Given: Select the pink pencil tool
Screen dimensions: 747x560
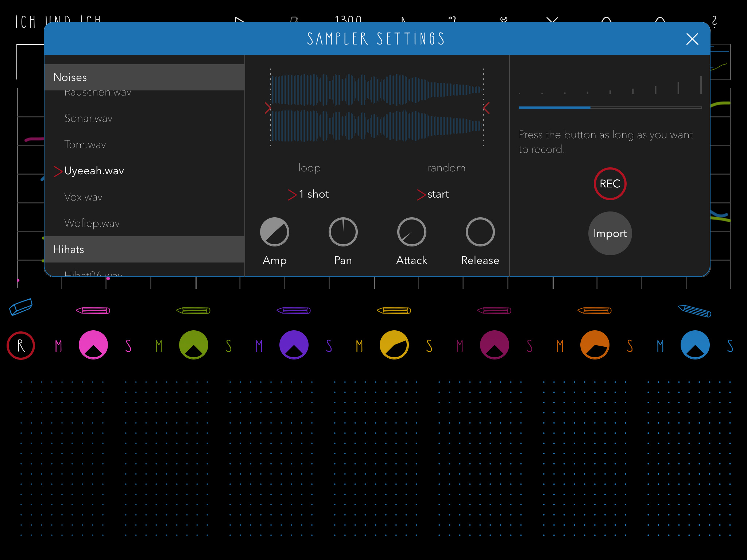Looking at the screenshot, I should coord(93,311).
